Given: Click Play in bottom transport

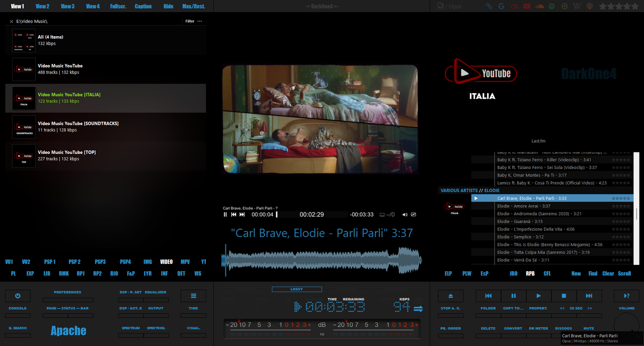Looking at the screenshot, I should (539, 296).
